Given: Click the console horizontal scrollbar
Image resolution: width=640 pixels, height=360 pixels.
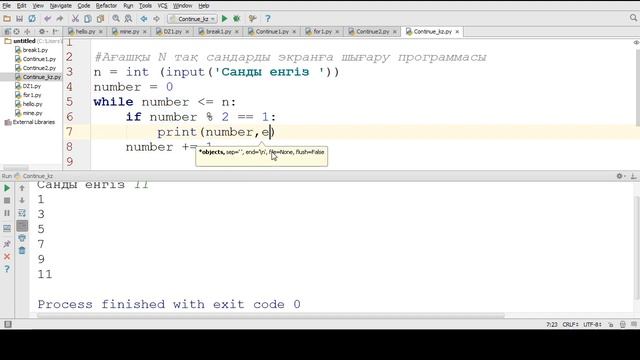Looking at the screenshot, I should pos(271,316).
